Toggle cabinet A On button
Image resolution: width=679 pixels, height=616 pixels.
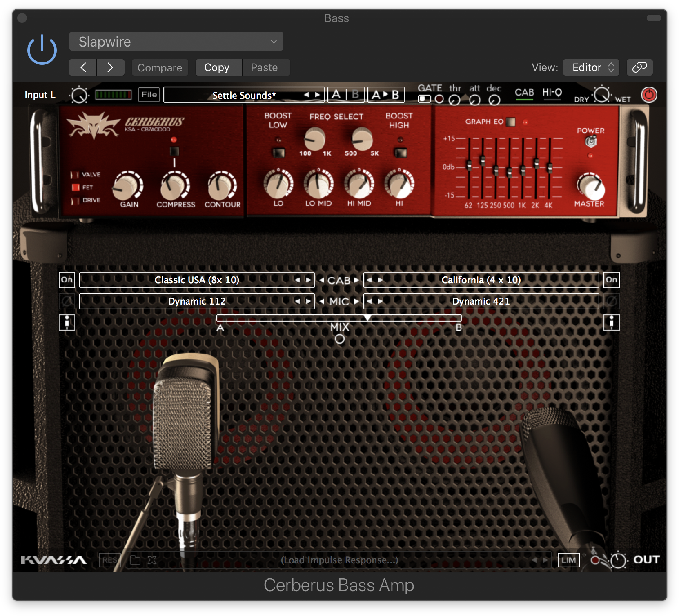pos(67,280)
